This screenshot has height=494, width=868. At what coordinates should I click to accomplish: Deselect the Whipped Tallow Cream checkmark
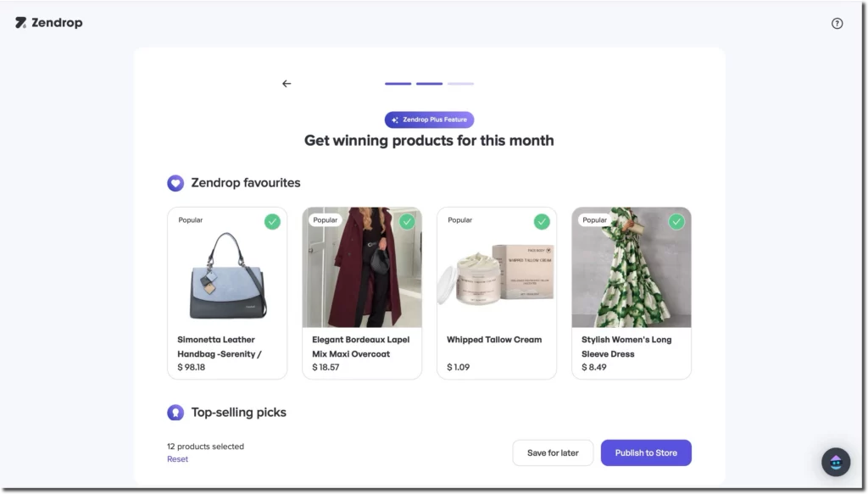542,222
